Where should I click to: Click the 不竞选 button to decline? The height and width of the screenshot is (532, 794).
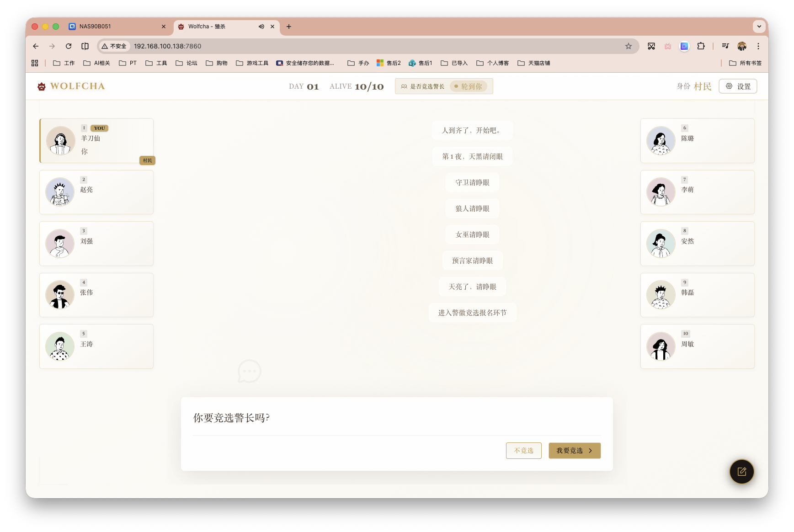pos(523,450)
